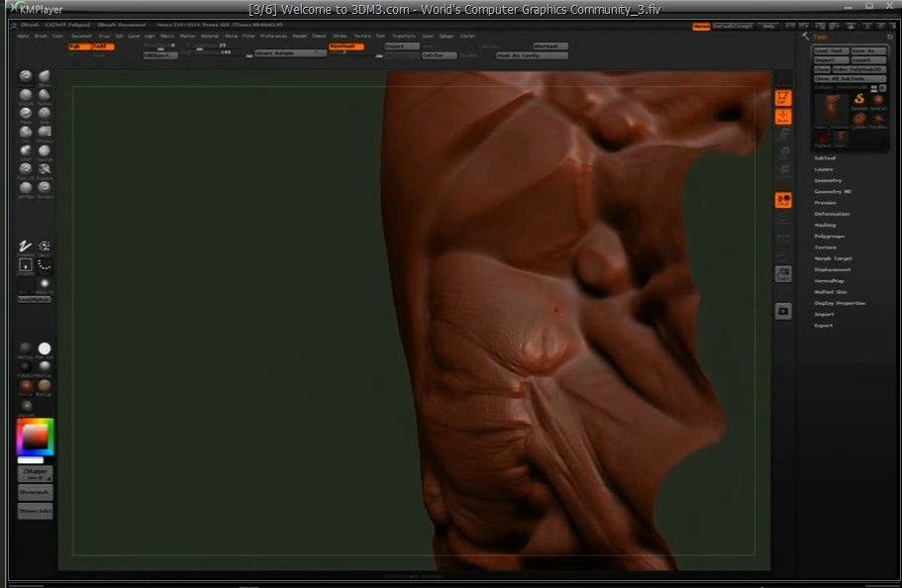Select the Move brush icon
This screenshot has height=588, width=902.
(45, 76)
